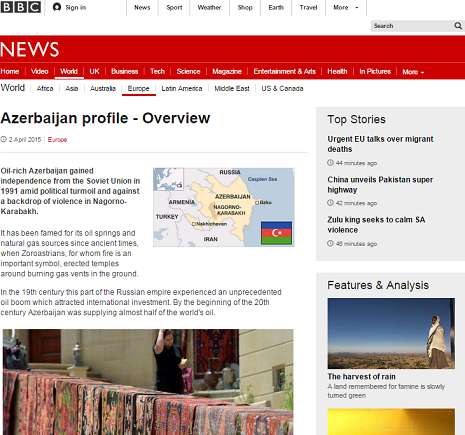Image resolution: width=465 pixels, height=435 pixels.
Task: Click inside the Search input field
Action: 412,26
